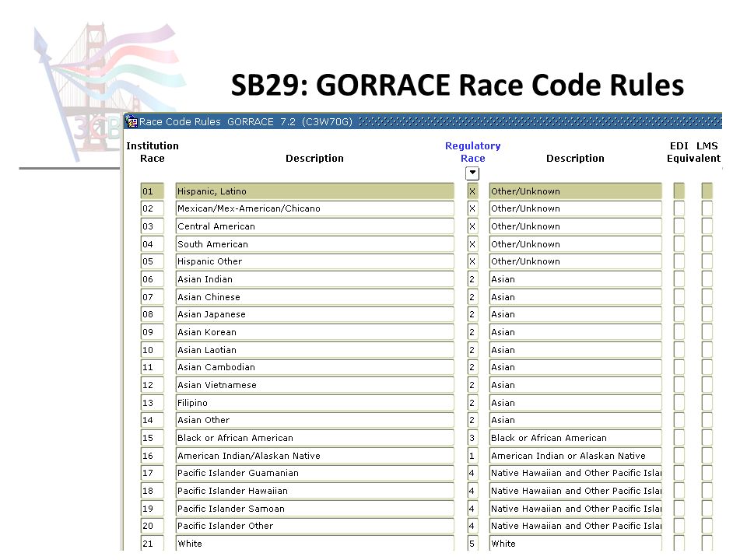Click 'Other/Unknown' regulatory description in row 05
747x560 pixels.
click(576, 261)
